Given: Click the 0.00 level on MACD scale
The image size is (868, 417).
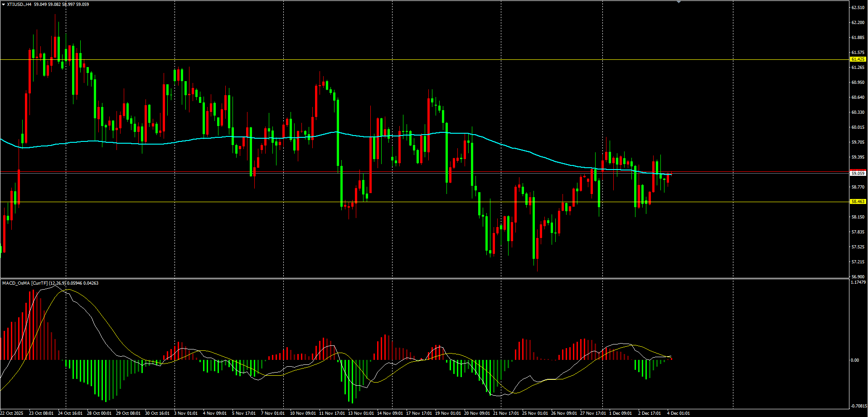Looking at the screenshot, I should (x=854, y=360).
